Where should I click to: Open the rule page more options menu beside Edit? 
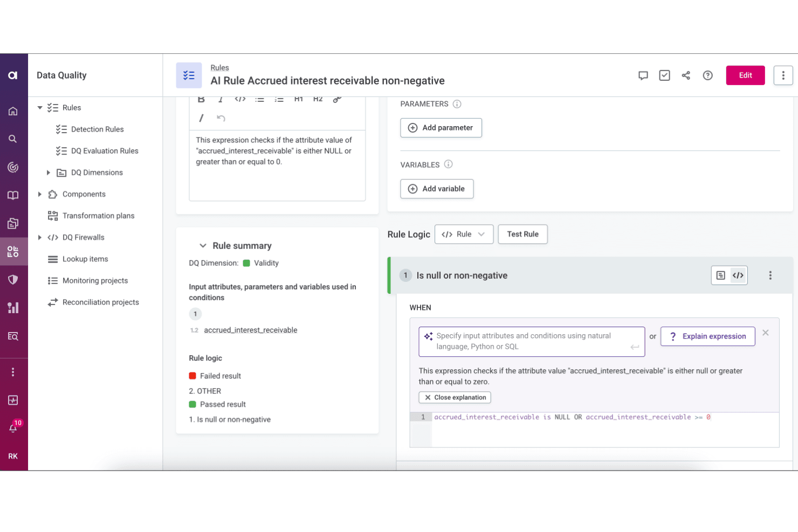[783, 75]
